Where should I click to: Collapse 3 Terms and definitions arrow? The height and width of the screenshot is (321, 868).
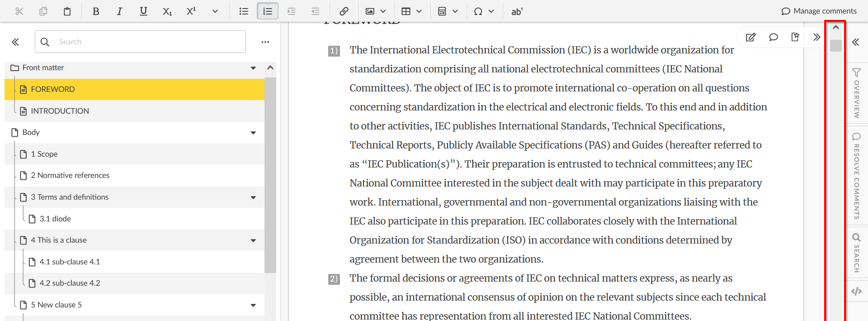click(x=253, y=197)
